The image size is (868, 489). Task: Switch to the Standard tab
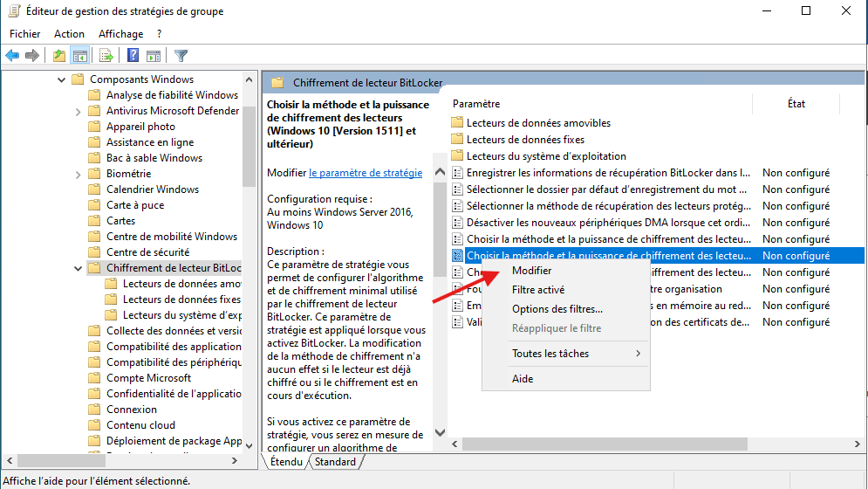pos(335,462)
